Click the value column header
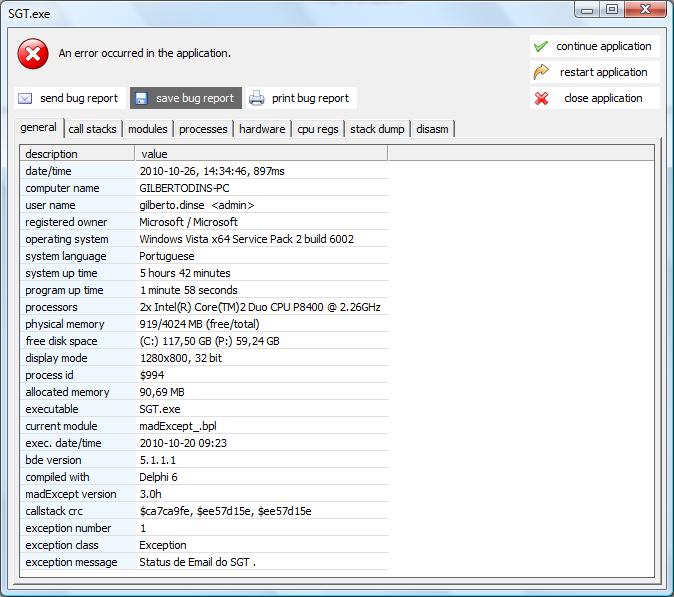 260,154
